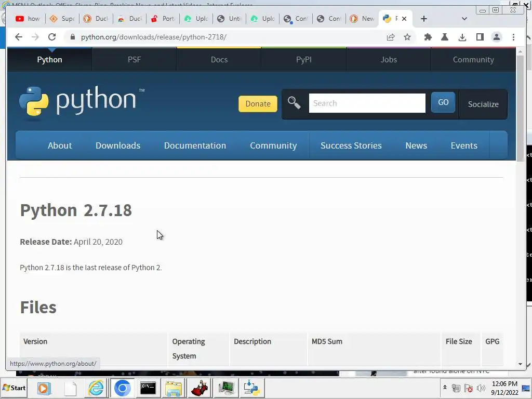The image size is (532, 399).
Task: Open the News navigation menu
Action: point(416,145)
